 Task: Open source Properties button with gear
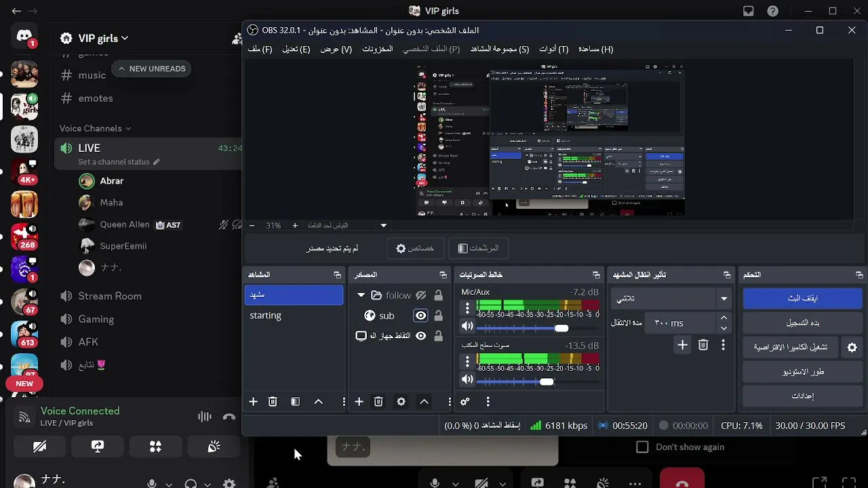pos(415,249)
